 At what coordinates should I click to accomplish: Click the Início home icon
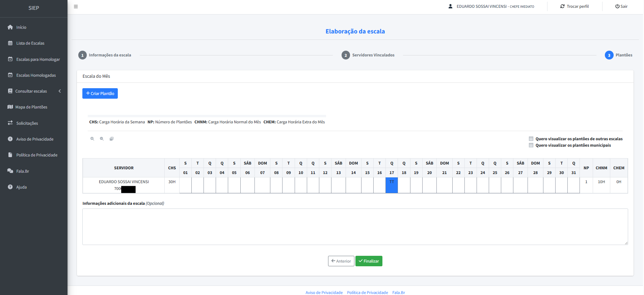tap(10, 27)
